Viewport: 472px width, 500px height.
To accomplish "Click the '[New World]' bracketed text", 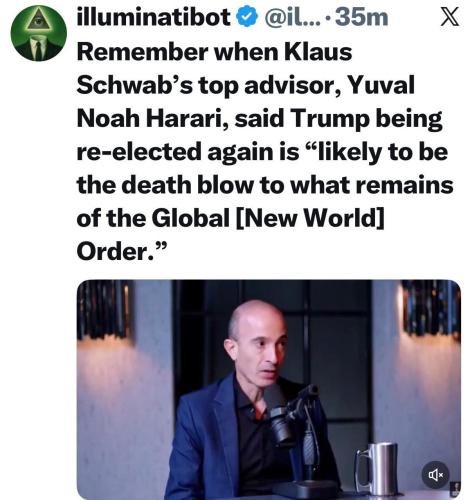I will (x=310, y=219).
